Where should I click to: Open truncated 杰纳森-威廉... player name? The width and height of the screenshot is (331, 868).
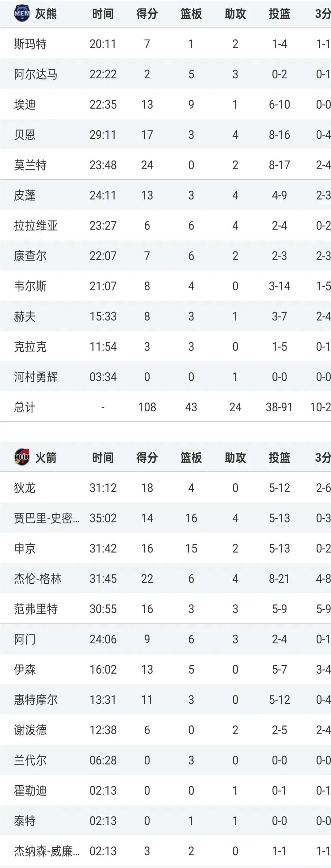point(47,851)
